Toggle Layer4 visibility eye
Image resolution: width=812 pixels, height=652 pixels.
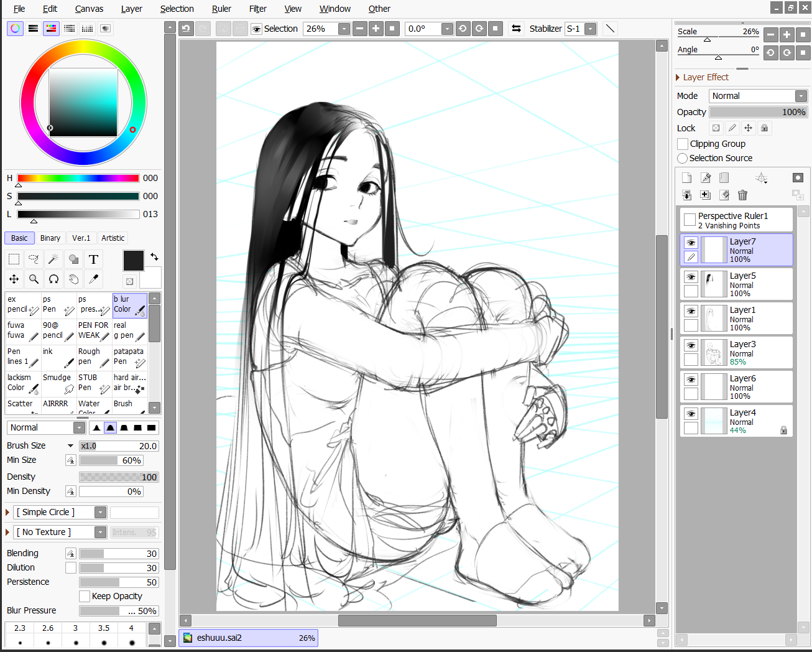click(691, 414)
